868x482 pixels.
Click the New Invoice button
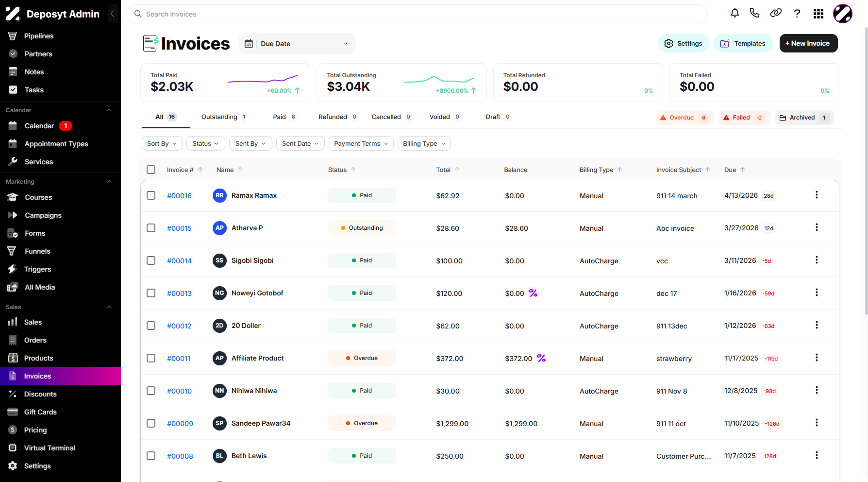pyautogui.click(x=808, y=43)
